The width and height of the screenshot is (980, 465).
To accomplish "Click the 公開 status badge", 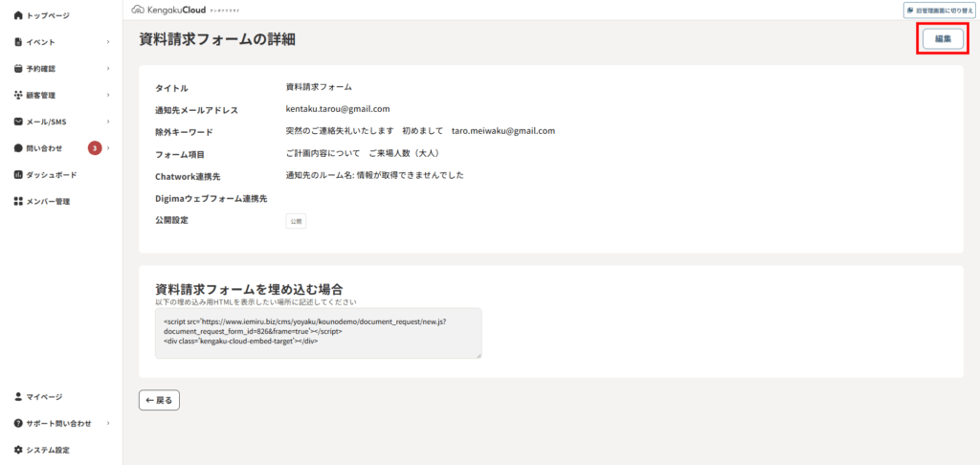I will tap(296, 221).
